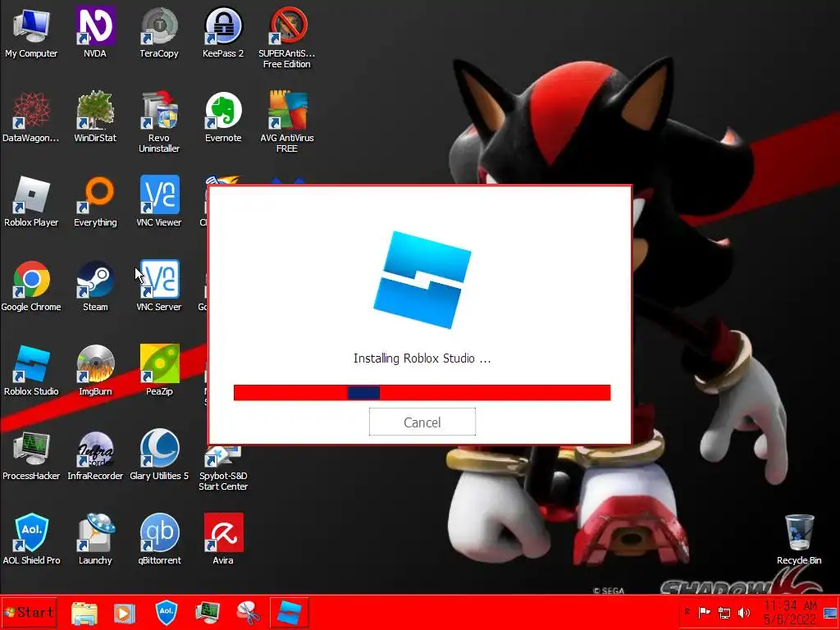This screenshot has width=840, height=630.
Task: Select the Google Chrome desktop shortcut
Action: click(x=31, y=286)
